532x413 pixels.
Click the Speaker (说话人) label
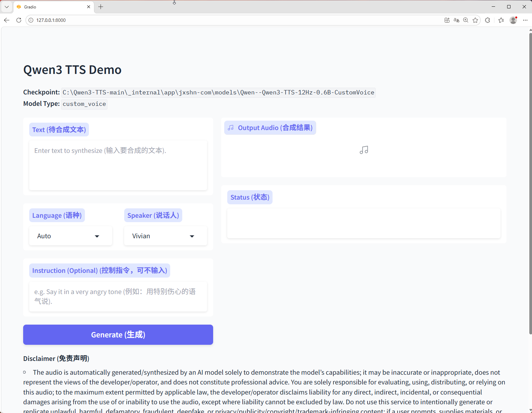pyautogui.click(x=153, y=215)
